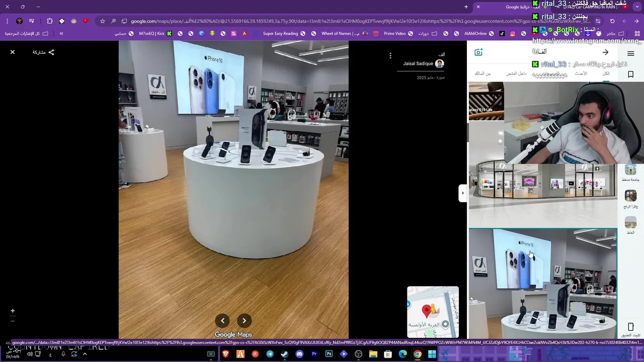Open the جامعة مسقط recent place in the sidebar
The width and height of the screenshot is (644, 362).
tap(630, 173)
